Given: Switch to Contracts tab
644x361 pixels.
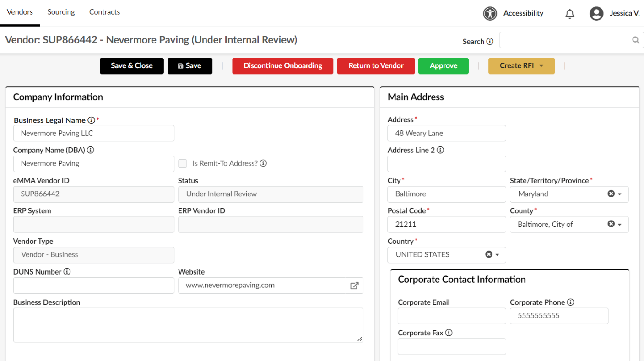Looking at the screenshot, I should 104,12.
